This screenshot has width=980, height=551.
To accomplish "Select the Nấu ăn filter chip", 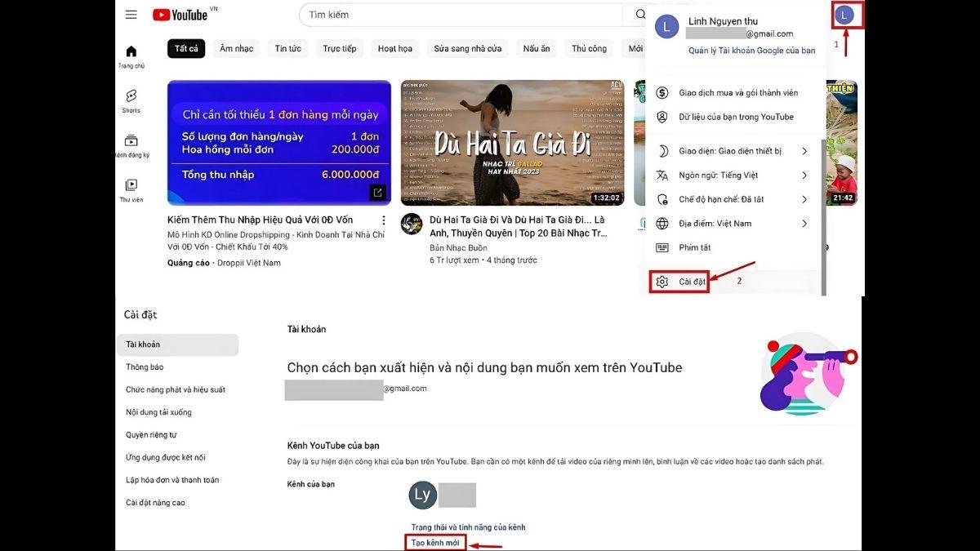I will pyautogui.click(x=537, y=49).
